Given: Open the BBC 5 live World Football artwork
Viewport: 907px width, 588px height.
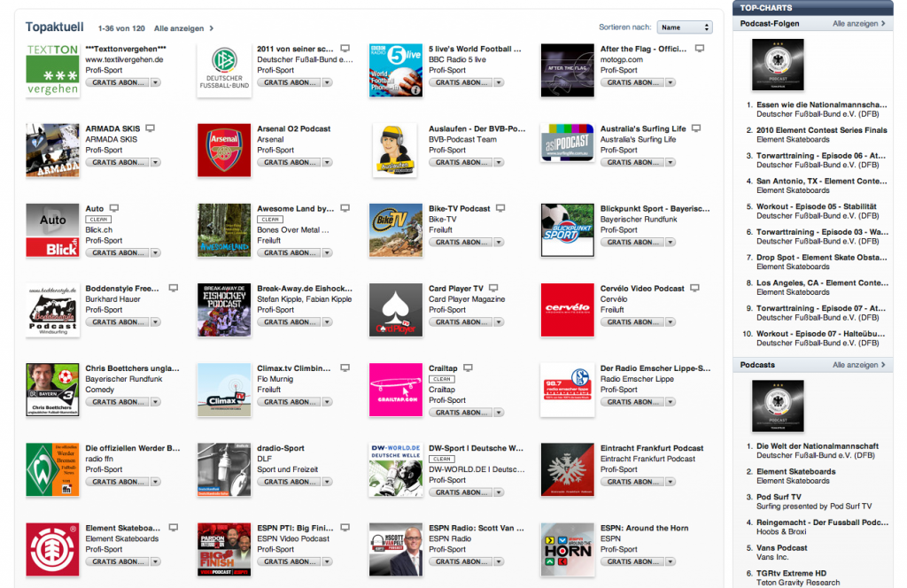Looking at the screenshot, I should coord(395,70).
